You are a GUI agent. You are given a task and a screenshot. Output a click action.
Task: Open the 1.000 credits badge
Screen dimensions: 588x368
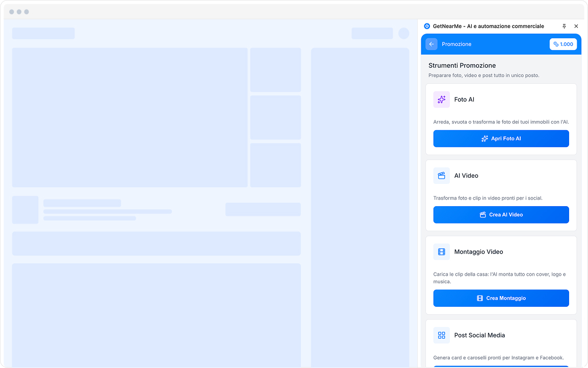click(x=563, y=44)
